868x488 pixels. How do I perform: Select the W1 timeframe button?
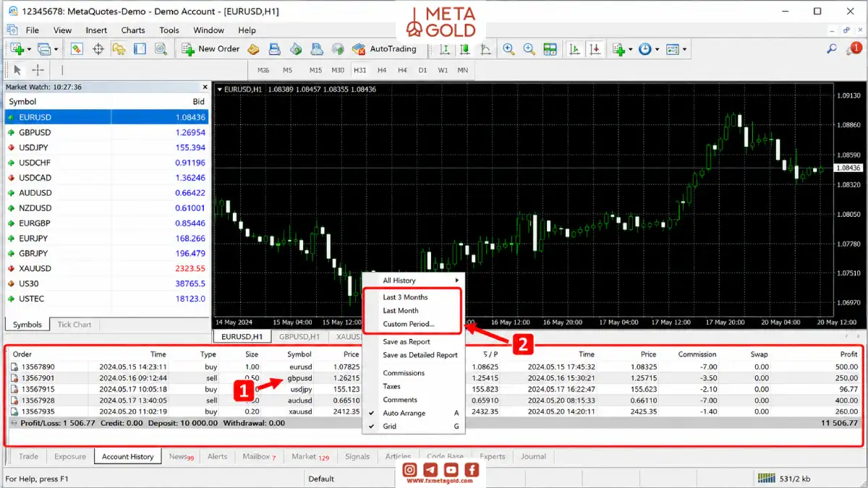tap(443, 70)
